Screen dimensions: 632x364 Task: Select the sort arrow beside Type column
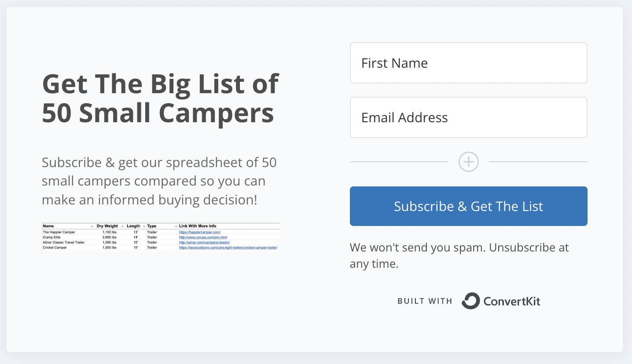pos(176,226)
